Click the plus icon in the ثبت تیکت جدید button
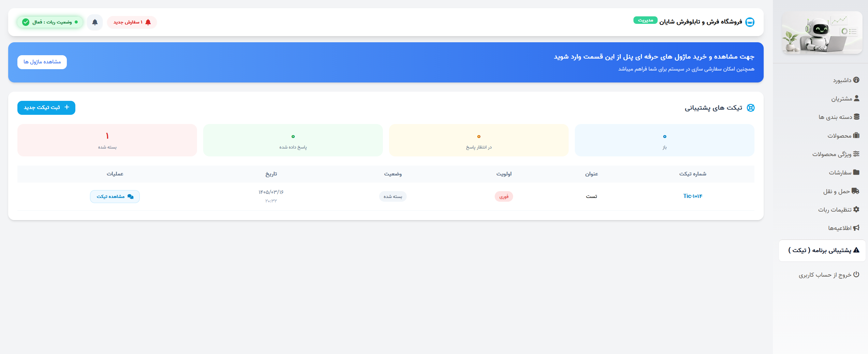The width and height of the screenshot is (868, 354). pyautogui.click(x=67, y=107)
